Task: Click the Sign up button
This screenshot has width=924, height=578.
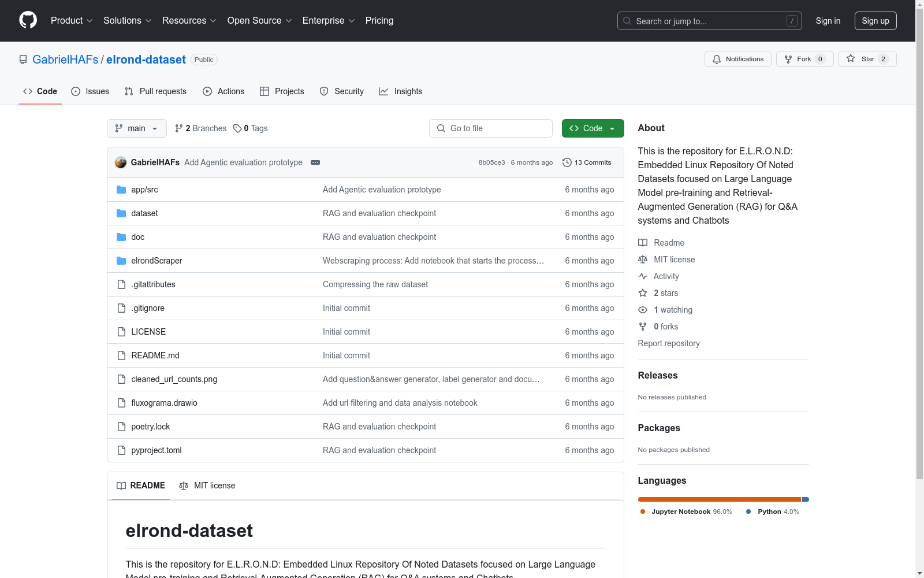Action: (x=875, y=21)
